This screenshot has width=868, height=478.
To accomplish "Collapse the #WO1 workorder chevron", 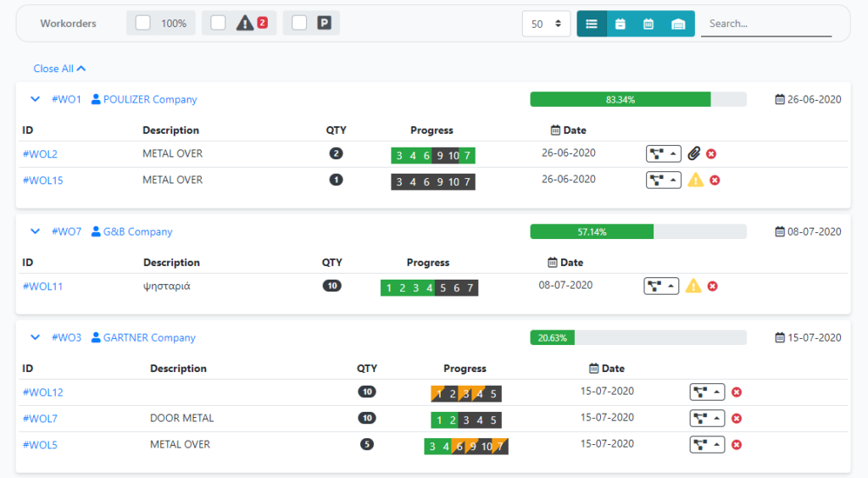I will coord(36,99).
